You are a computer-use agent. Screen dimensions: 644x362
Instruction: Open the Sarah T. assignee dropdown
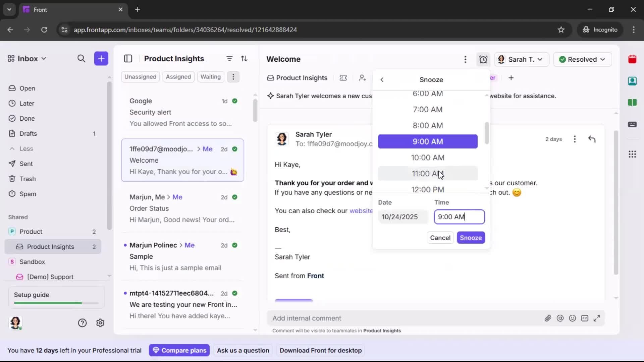(x=521, y=59)
